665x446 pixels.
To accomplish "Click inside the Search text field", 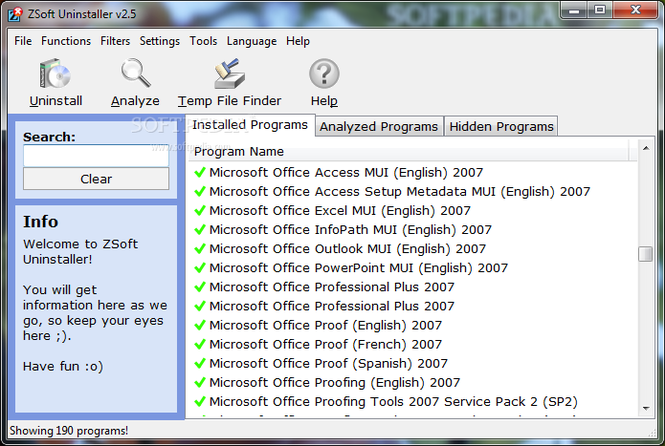I will pos(96,156).
